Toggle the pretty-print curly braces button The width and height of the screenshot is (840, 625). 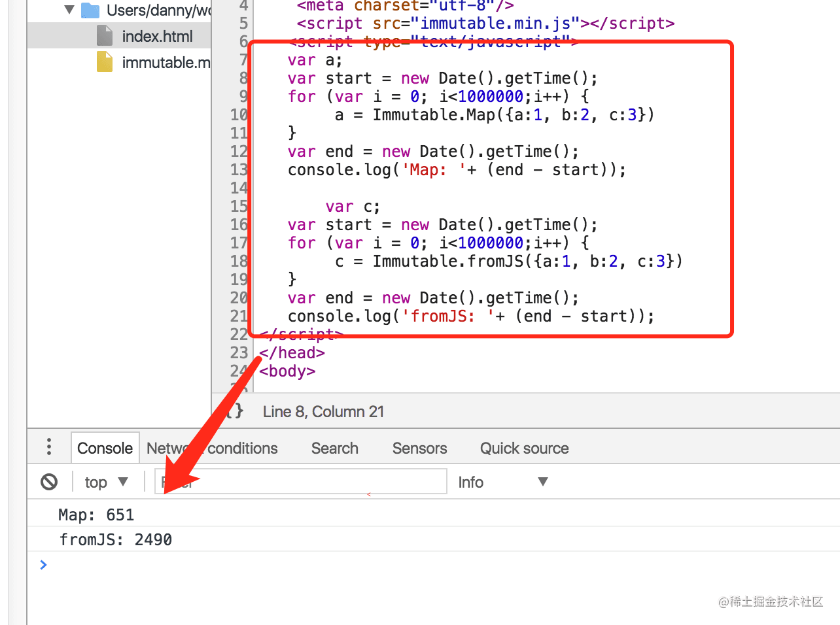click(235, 411)
